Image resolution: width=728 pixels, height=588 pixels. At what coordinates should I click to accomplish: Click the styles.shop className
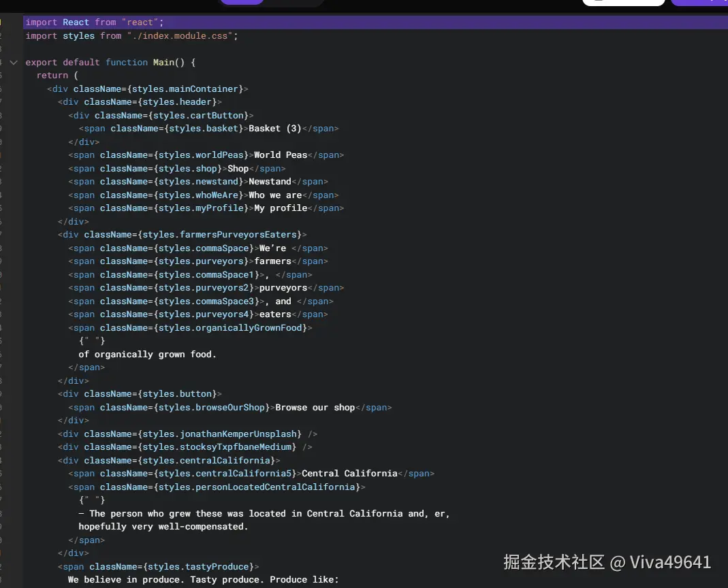pyautogui.click(x=187, y=169)
